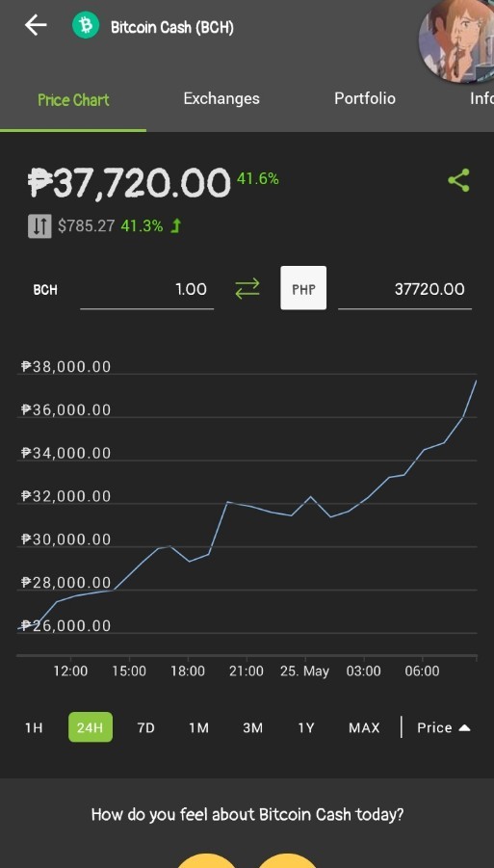Expand the Price chart type dropdown
Viewport: 494px width, 868px height.
point(444,727)
